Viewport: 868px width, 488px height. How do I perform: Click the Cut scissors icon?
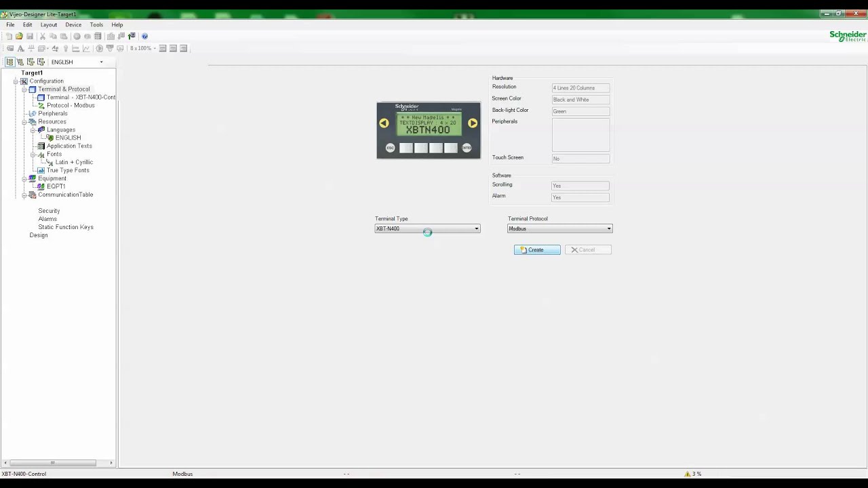43,36
